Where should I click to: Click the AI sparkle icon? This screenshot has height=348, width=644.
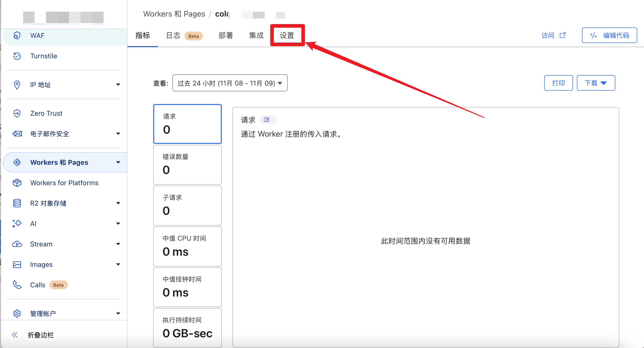pos(17,224)
